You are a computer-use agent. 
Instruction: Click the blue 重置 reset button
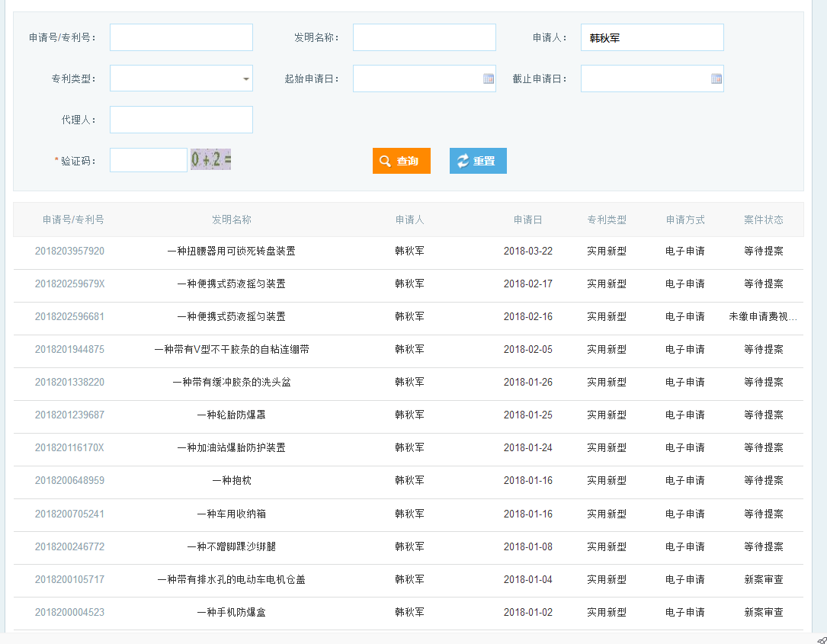(478, 161)
